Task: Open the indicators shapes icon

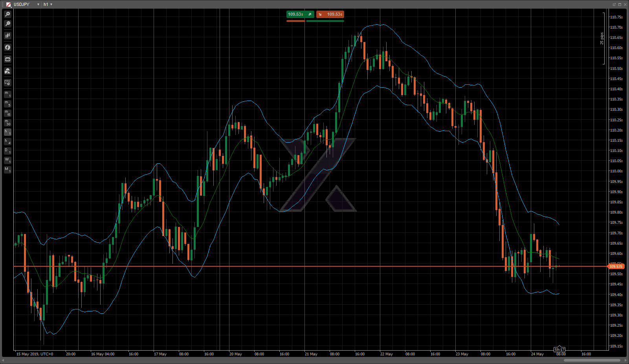Action: click(7, 71)
